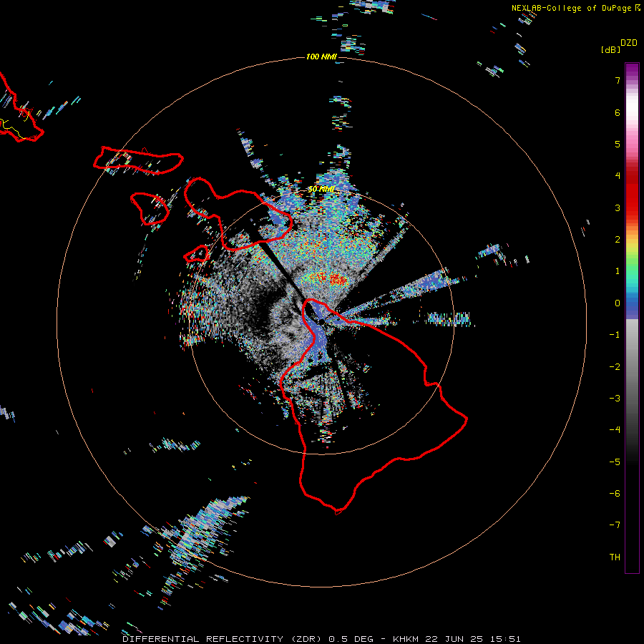644x644 pixels.
Task: Click the DZD product label
Action: [x=629, y=43]
